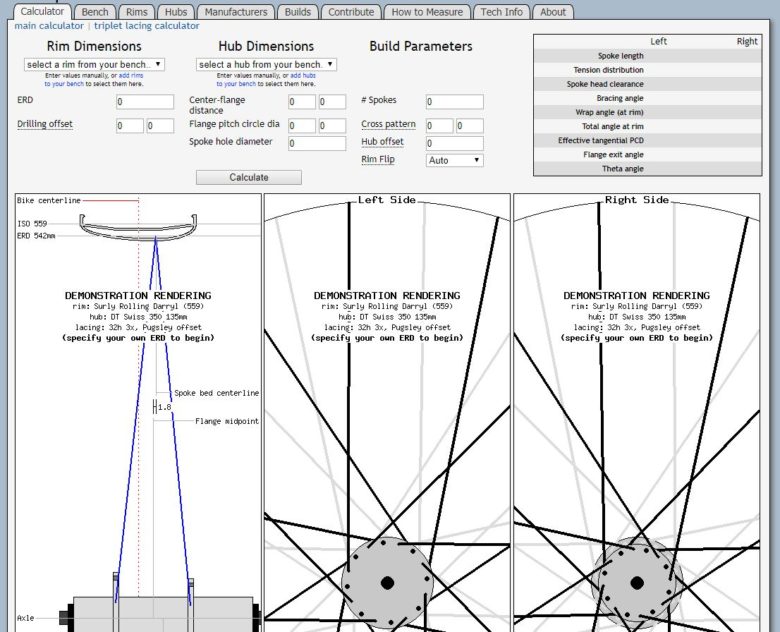Click the Hub offset input box
780x632 pixels.
coord(454,143)
